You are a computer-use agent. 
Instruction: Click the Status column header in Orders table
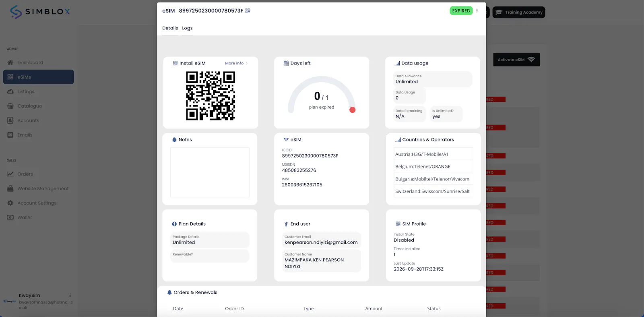click(434, 309)
